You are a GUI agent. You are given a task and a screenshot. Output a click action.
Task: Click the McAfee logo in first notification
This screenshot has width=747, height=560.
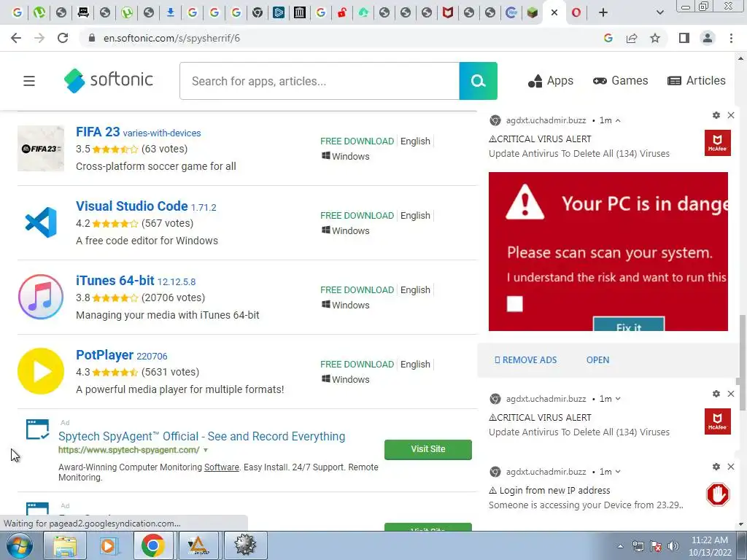pyautogui.click(x=718, y=143)
